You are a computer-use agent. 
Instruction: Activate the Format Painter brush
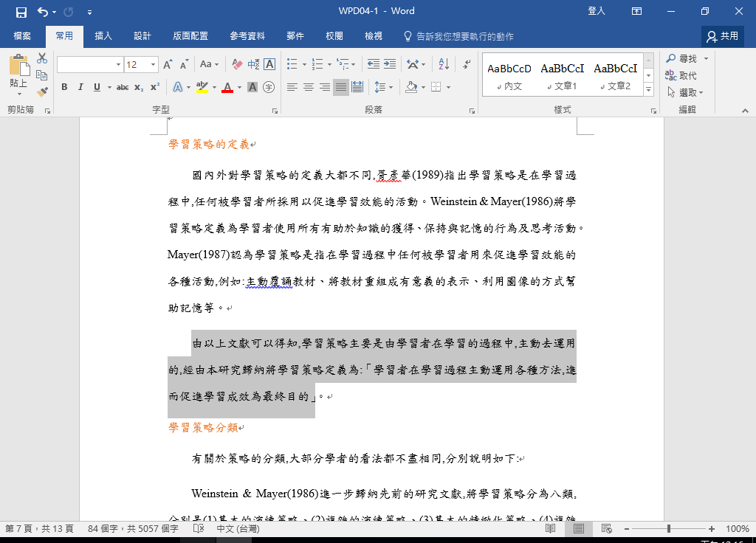[42, 91]
